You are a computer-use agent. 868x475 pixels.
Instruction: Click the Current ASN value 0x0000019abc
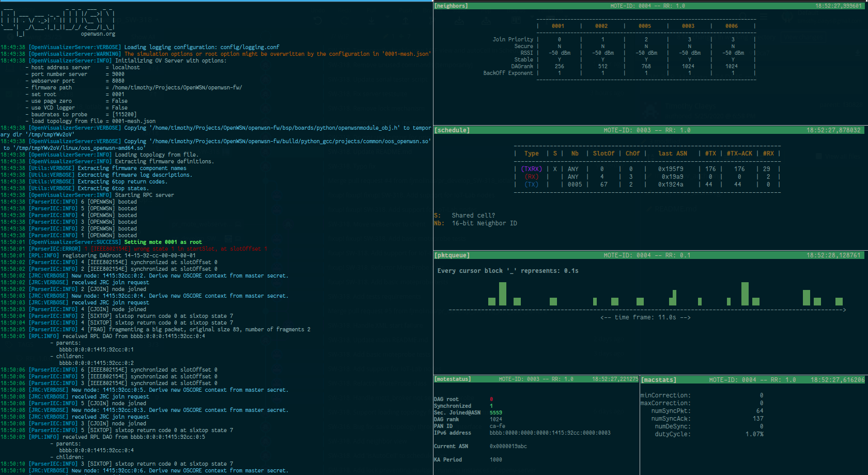click(508, 447)
